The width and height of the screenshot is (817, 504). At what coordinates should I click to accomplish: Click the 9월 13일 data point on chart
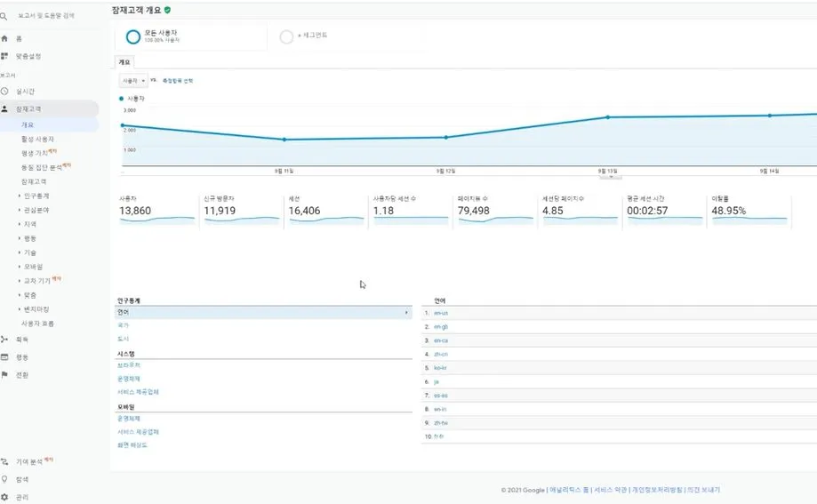tap(608, 117)
